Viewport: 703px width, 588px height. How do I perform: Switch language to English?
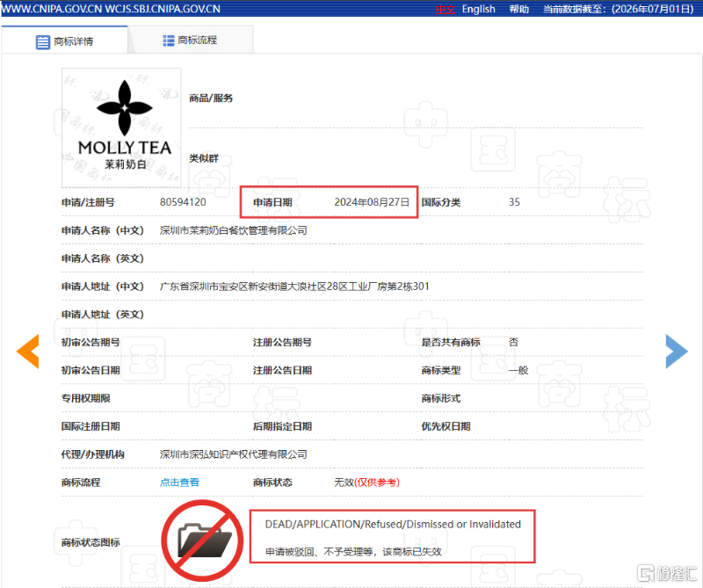point(478,9)
